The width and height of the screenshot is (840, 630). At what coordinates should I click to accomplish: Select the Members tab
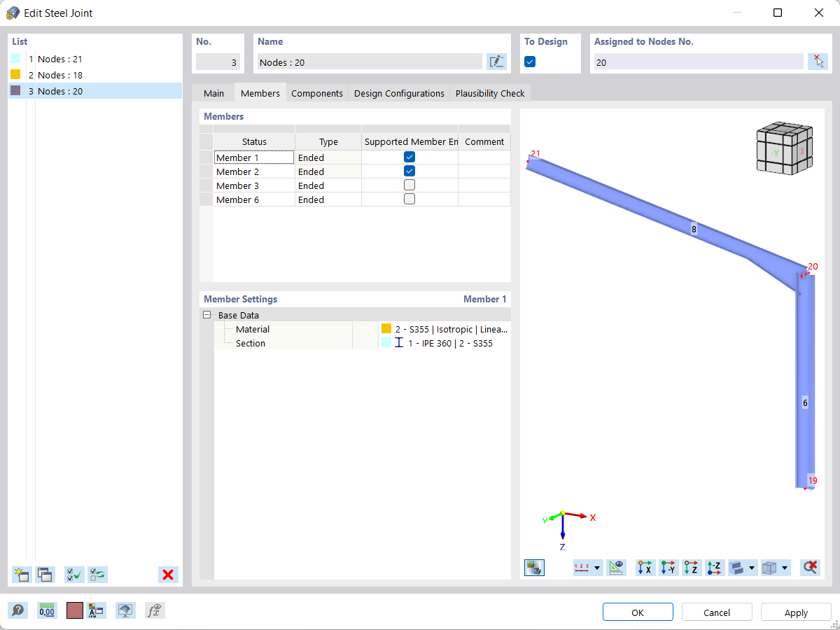point(260,93)
